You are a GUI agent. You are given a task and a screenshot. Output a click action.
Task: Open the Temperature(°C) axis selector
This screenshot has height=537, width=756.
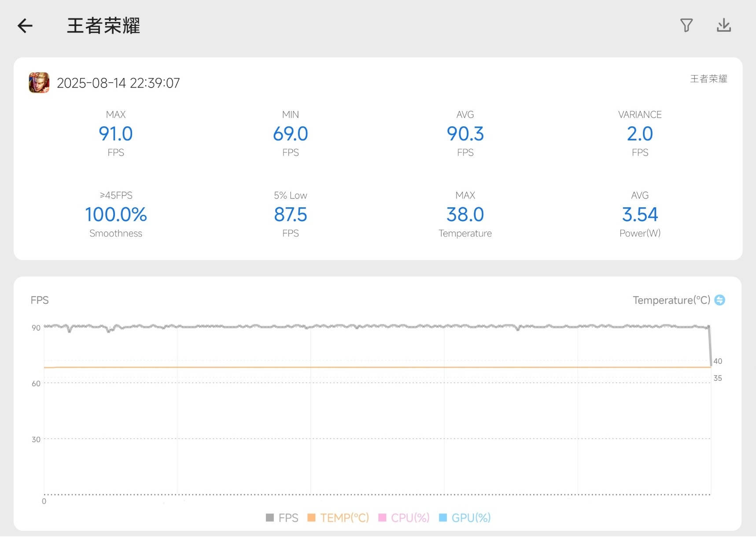pos(671,300)
